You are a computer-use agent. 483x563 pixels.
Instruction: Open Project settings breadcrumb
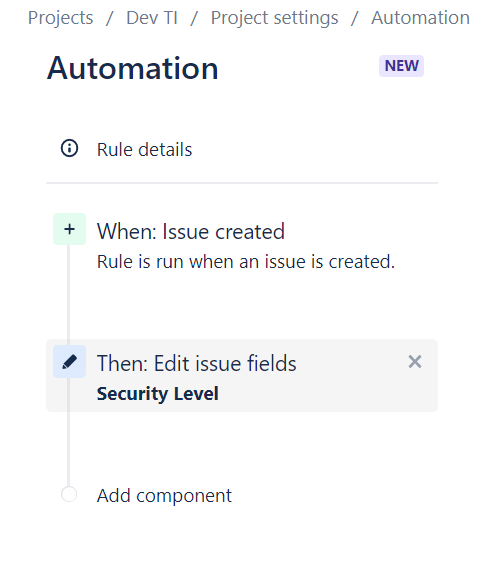[274, 18]
